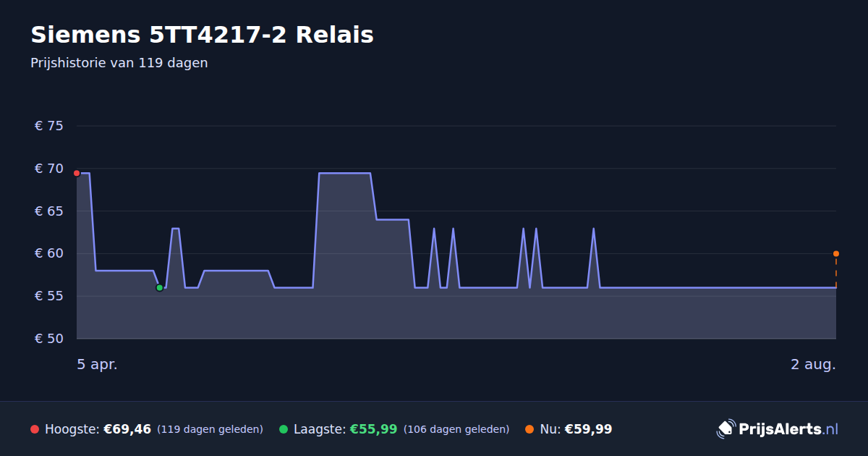This screenshot has width=868, height=456.
Task: Select the title 'Siemens 5TT4217-2 Relais'
Action: [x=202, y=35]
